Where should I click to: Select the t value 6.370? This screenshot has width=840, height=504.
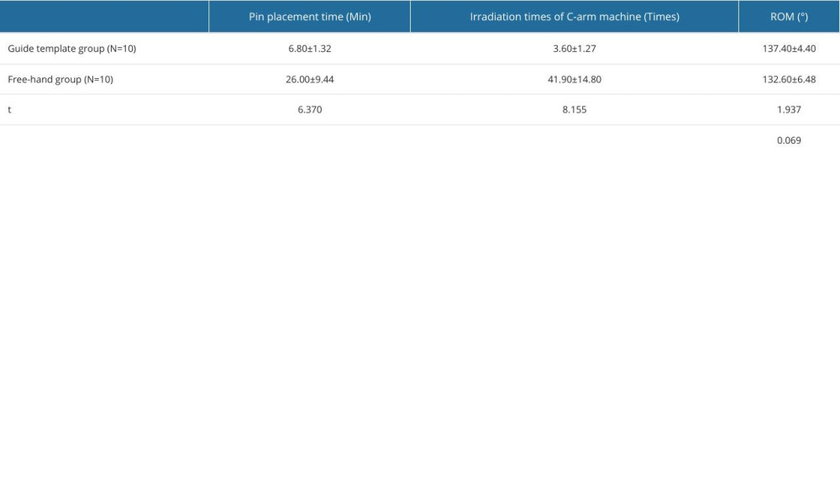(x=310, y=110)
